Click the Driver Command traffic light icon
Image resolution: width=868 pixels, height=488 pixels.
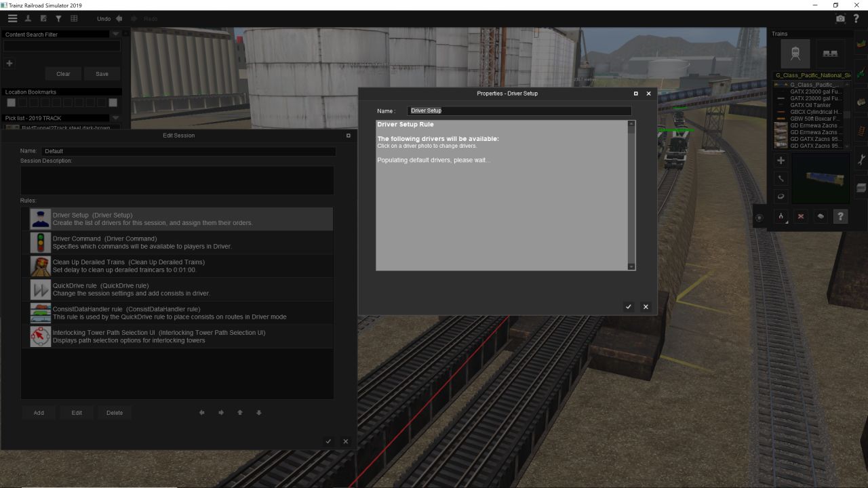(x=41, y=243)
